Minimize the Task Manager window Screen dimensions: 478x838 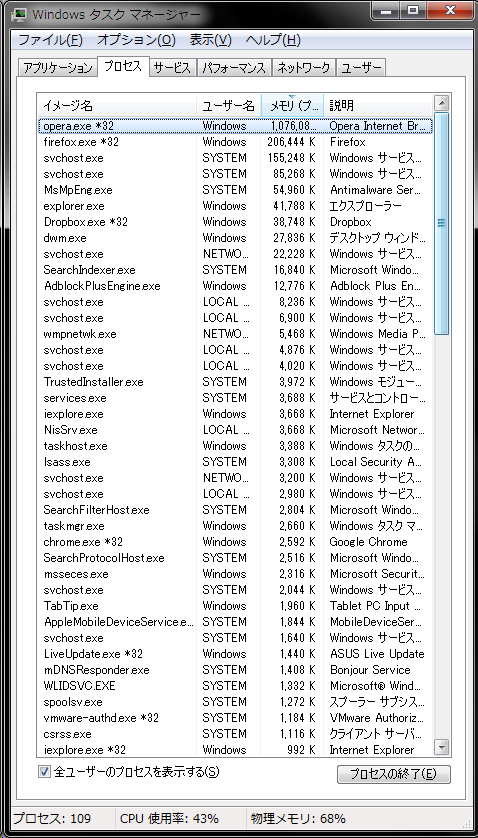point(386,11)
